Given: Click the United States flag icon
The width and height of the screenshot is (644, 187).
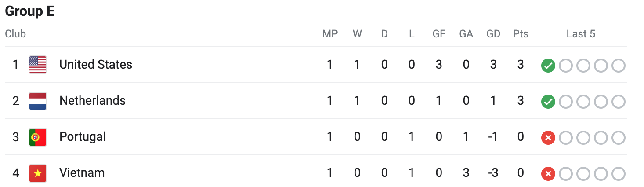Looking at the screenshot, I should coord(38,65).
